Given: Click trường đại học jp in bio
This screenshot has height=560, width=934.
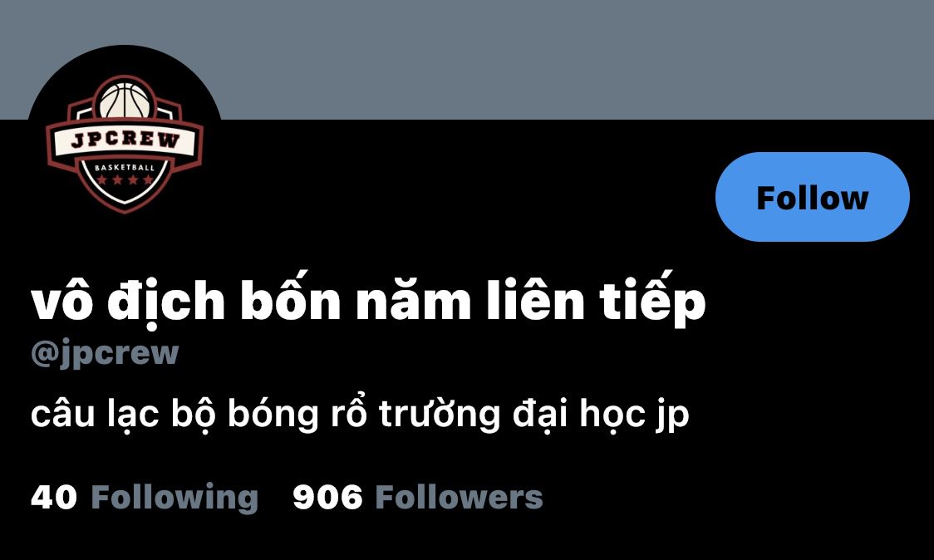Looking at the screenshot, I should pyautogui.click(x=533, y=414).
